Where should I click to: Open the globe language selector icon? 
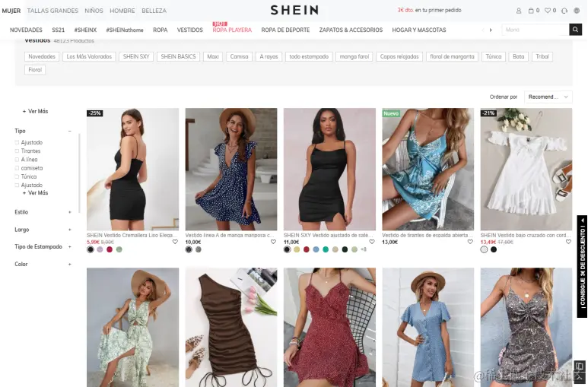(577, 11)
